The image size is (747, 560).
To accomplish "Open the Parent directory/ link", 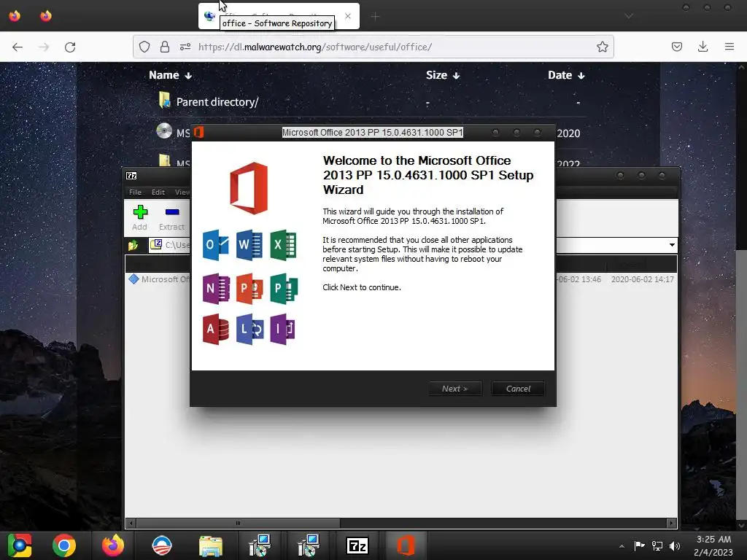I will coord(217,102).
